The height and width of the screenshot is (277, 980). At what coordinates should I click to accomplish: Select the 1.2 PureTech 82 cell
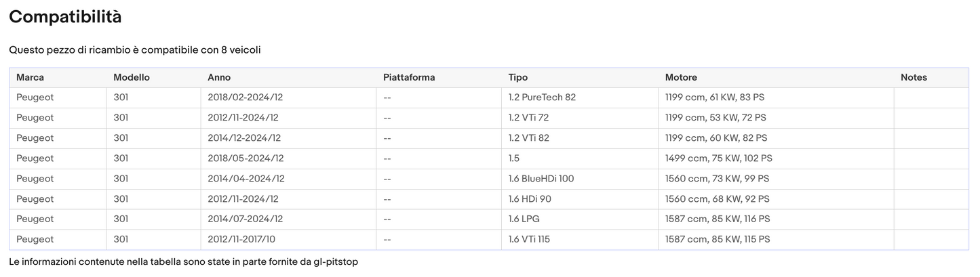(542, 98)
